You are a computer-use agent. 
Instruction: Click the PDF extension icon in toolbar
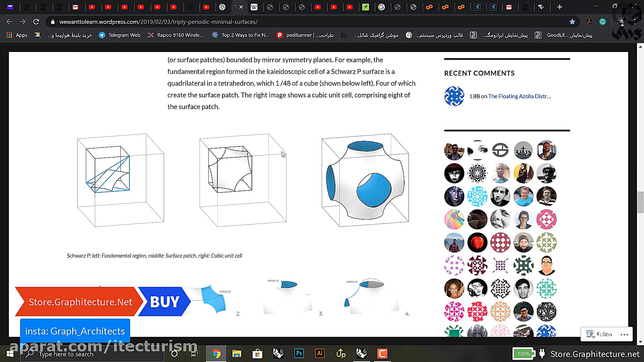589,22
